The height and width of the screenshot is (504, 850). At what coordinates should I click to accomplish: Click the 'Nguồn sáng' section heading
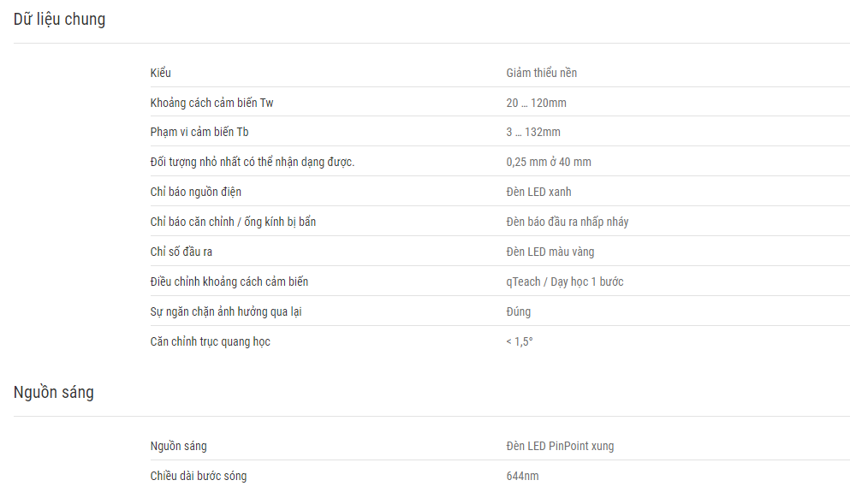point(54,393)
